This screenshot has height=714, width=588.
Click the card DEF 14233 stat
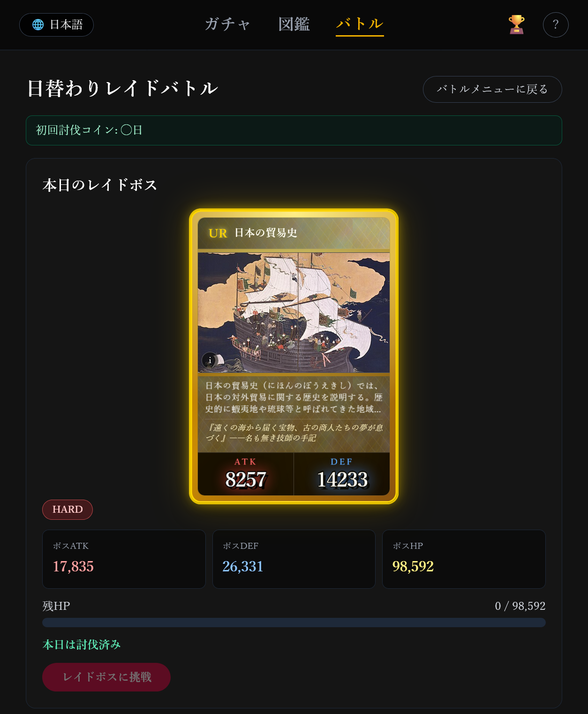(x=342, y=474)
